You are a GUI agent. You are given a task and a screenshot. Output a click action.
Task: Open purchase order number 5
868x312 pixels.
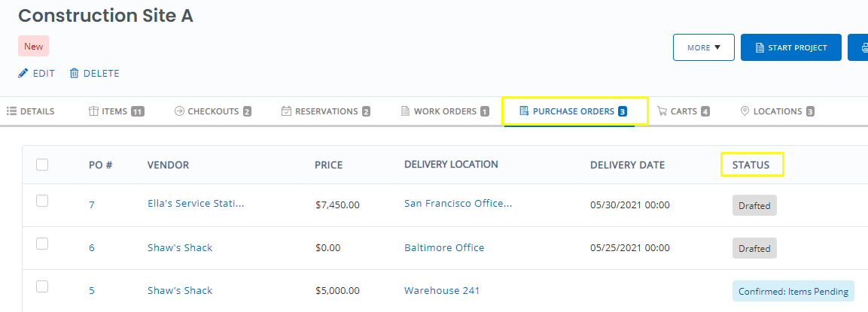click(x=92, y=290)
